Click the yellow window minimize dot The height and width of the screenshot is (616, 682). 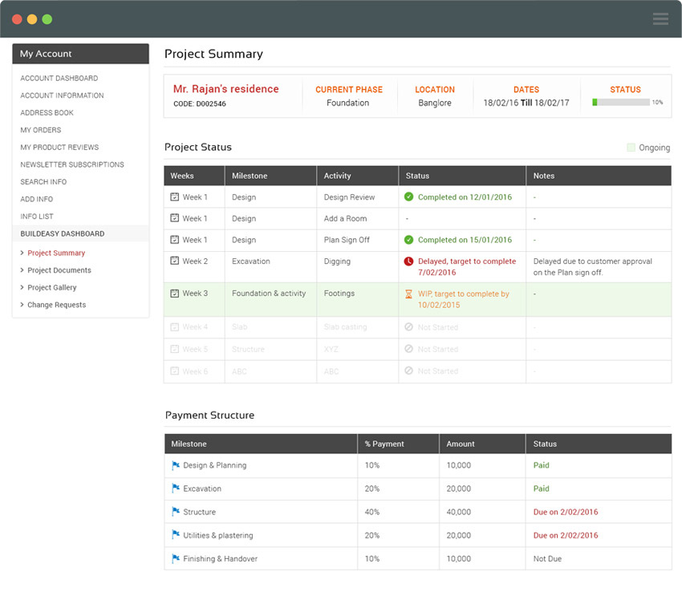[32, 19]
